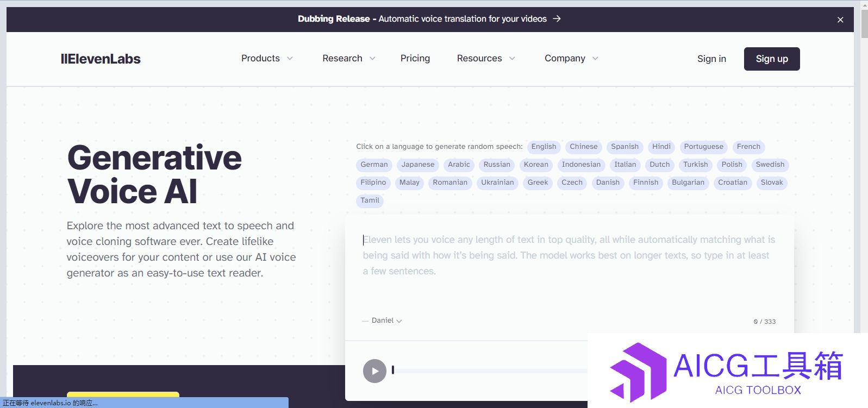868x408 pixels.
Task: Select the Croatian language chip
Action: pyautogui.click(x=733, y=183)
